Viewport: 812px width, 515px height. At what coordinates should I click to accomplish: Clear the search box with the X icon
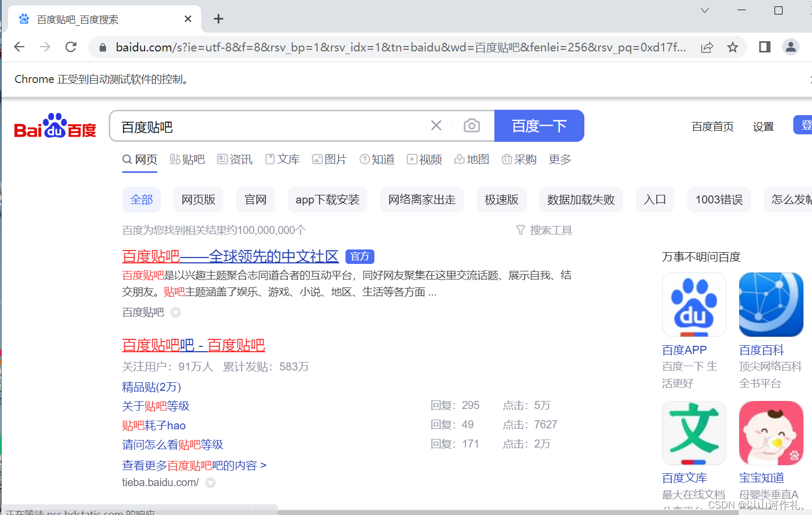(x=436, y=125)
